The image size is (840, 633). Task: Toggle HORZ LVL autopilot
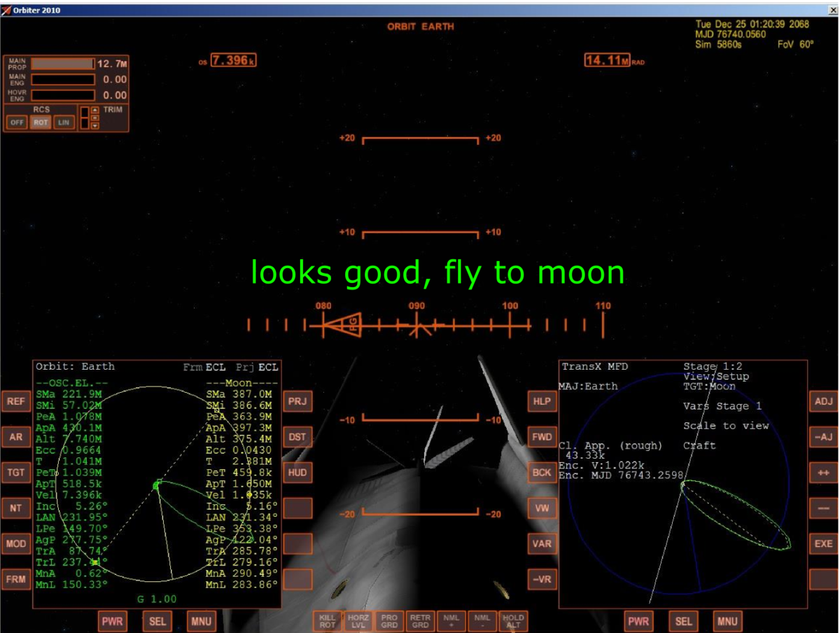pos(358,621)
